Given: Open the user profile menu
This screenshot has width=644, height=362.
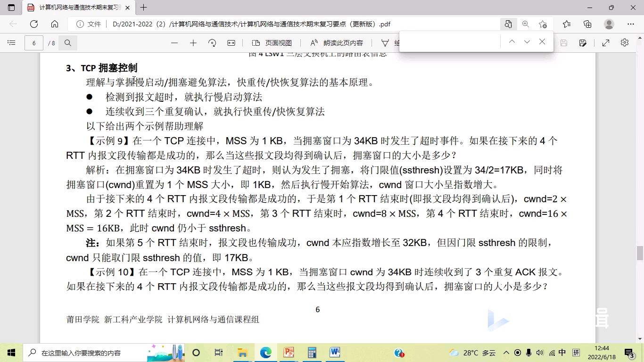Looking at the screenshot, I should 609,24.
